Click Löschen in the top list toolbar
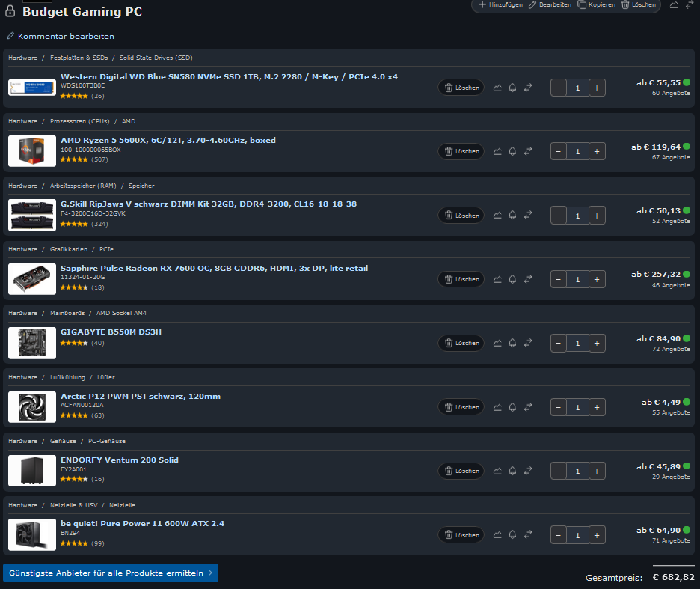Image resolution: width=700 pixels, height=589 pixels. tap(639, 5)
